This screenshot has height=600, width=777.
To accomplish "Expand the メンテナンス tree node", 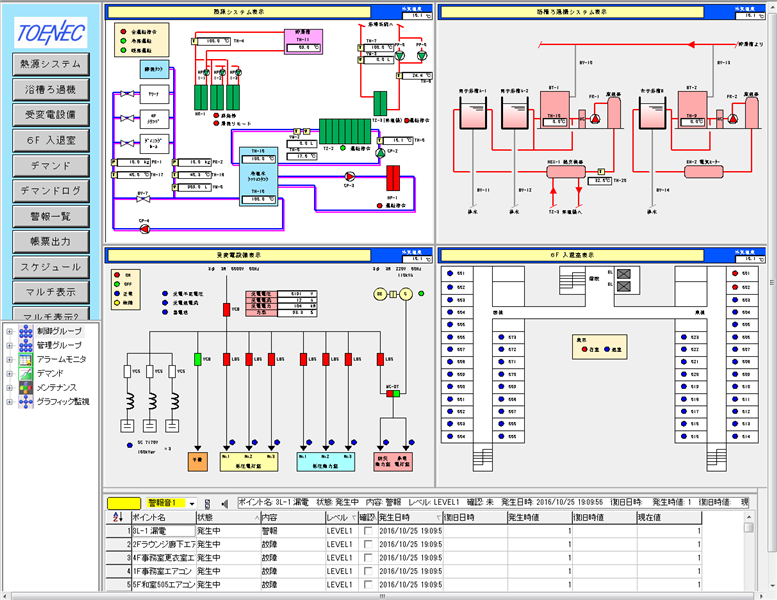I will pos(9,387).
